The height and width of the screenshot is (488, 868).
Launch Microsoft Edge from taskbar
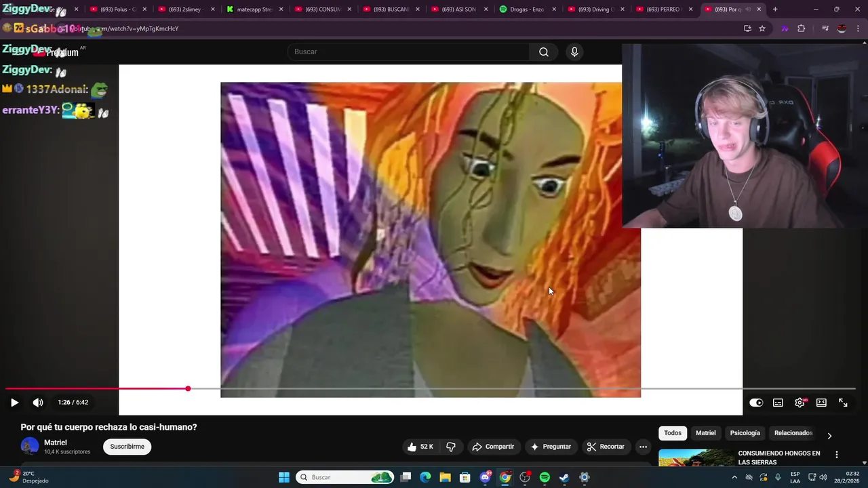425,477
